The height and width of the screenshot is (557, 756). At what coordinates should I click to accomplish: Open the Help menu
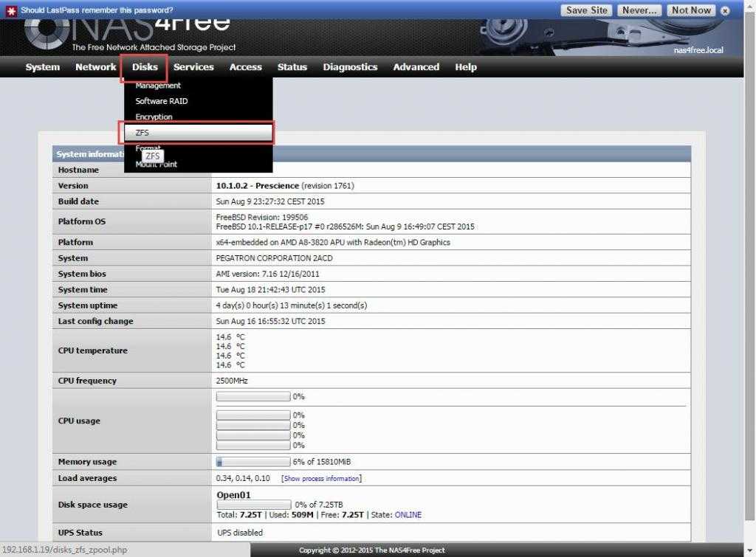[x=466, y=67]
